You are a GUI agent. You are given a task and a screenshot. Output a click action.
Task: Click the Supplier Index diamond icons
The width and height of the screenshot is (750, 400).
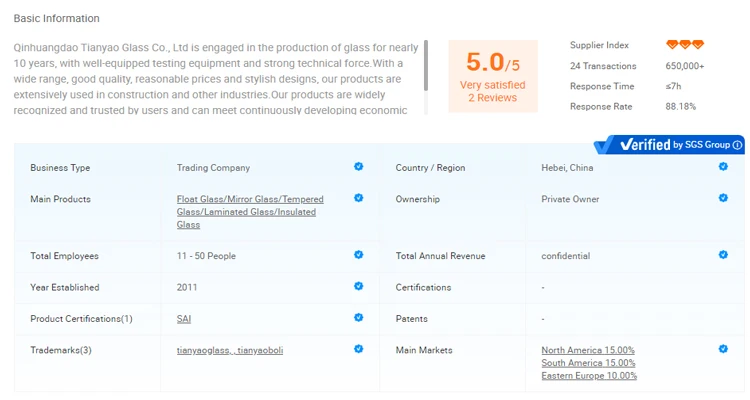coord(685,45)
